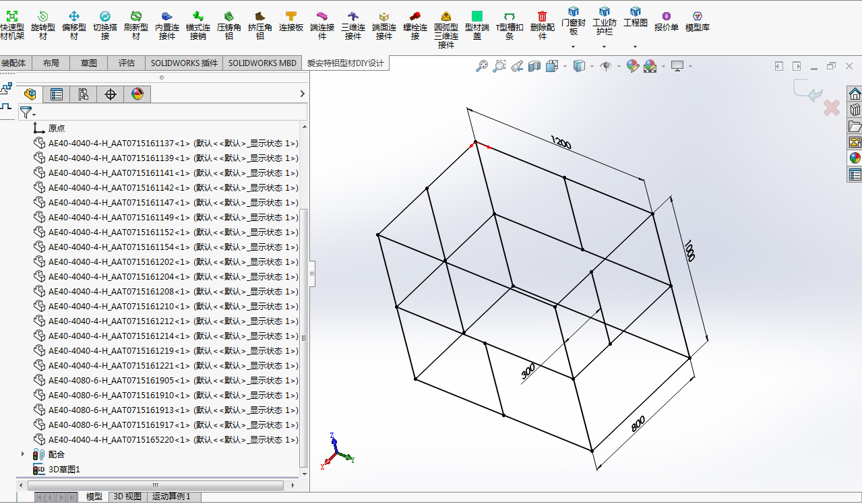
Task: Open the DisplayManager color-ball tab
Action: pos(137,94)
